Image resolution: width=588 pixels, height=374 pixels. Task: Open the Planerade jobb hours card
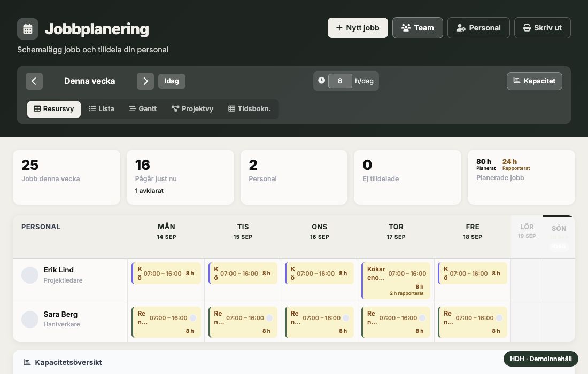[521, 177]
